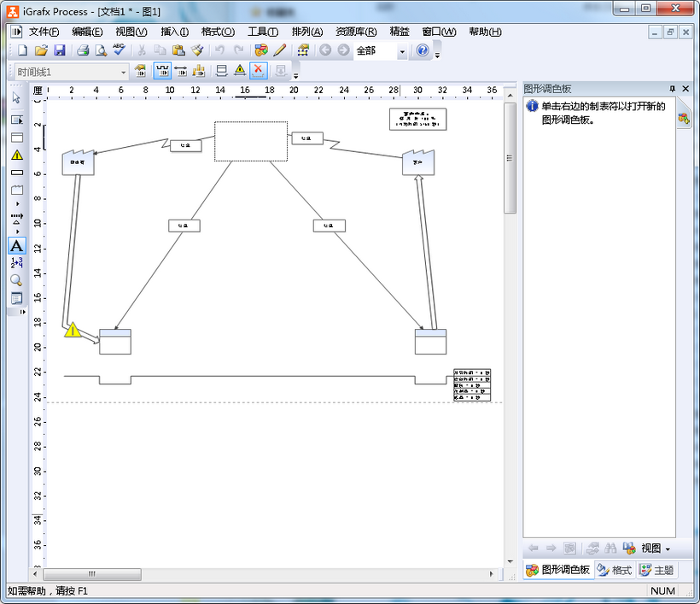The image size is (700, 604).
Task: Click the palette tab icon on right edge
Action: tap(684, 119)
